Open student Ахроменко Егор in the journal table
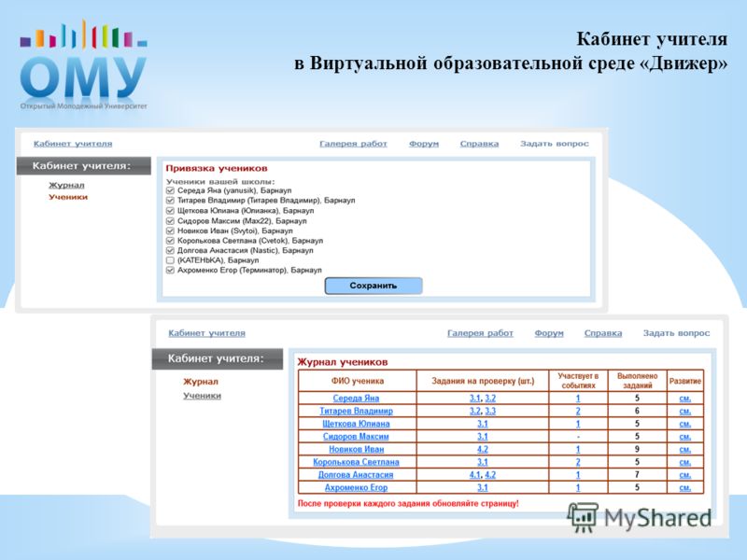The width and height of the screenshot is (747, 560). 356,487
